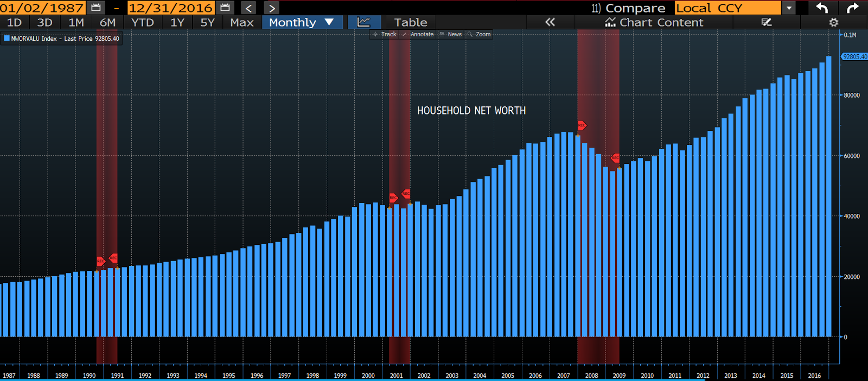Open the Local CCY currency dropdown
This screenshot has height=381, width=868.
coord(727,8)
